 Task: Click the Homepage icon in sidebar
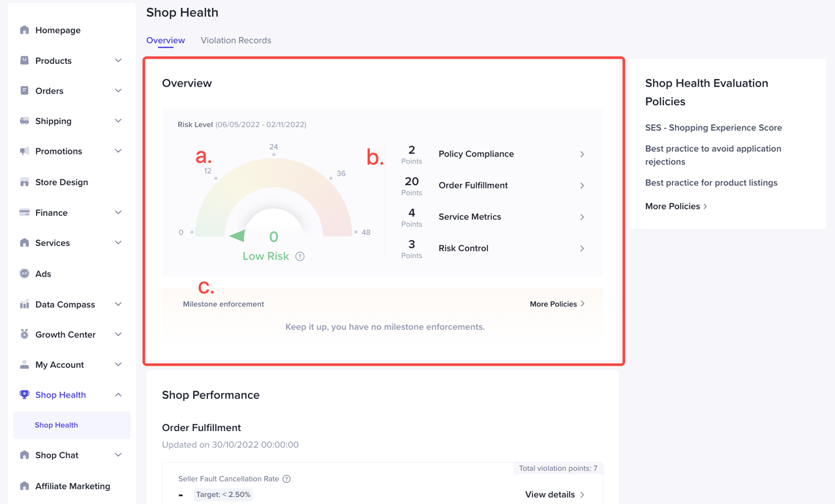pyautogui.click(x=25, y=30)
